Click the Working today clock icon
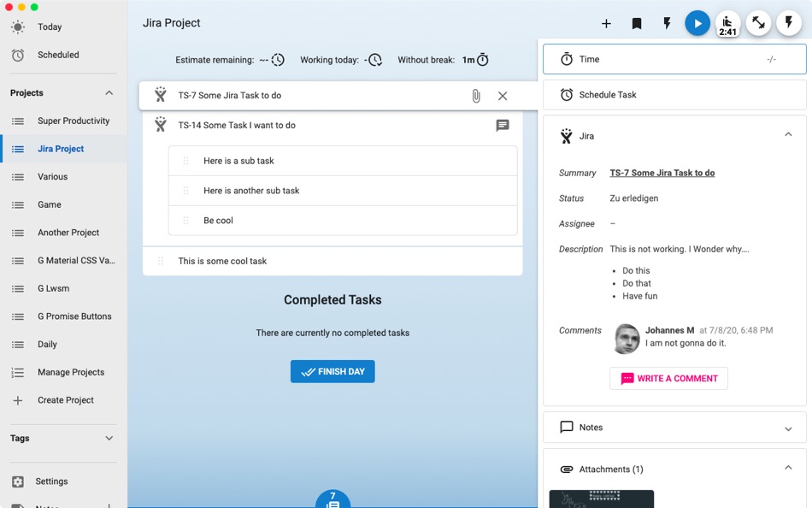 tap(375, 60)
